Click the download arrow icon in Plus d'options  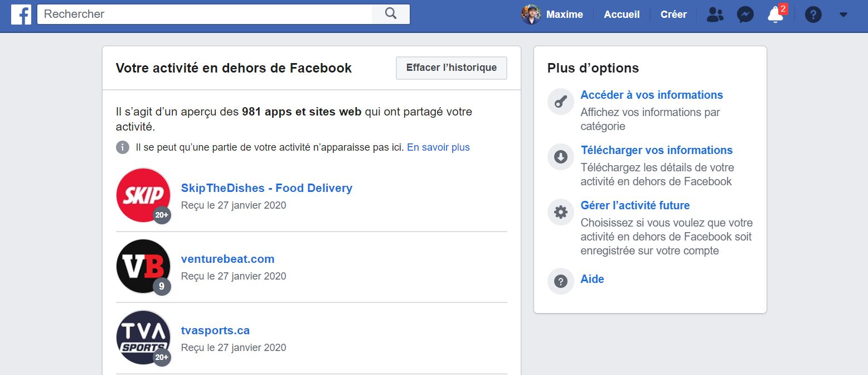tap(560, 157)
